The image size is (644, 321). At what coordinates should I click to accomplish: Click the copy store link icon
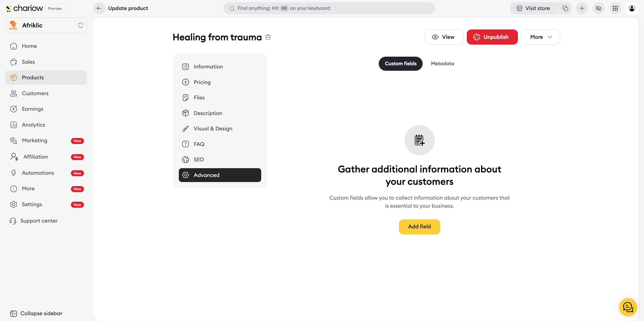click(x=565, y=8)
